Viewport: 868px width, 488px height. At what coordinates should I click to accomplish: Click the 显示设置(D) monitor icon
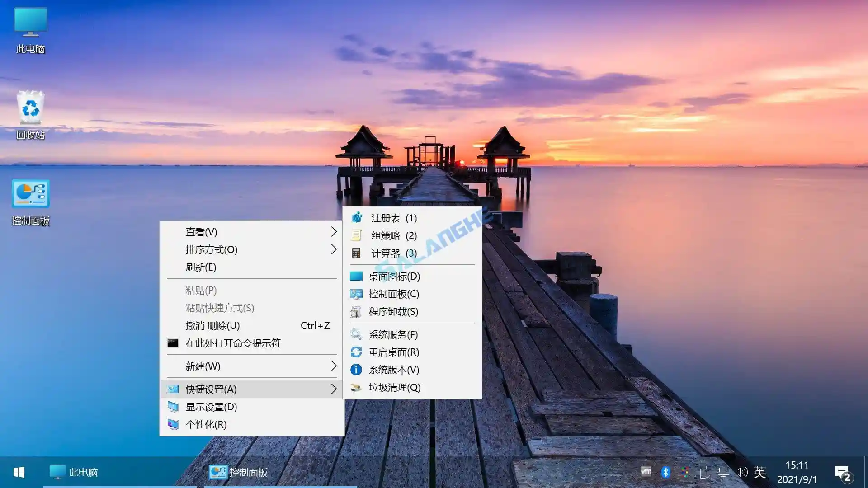[173, 407]
